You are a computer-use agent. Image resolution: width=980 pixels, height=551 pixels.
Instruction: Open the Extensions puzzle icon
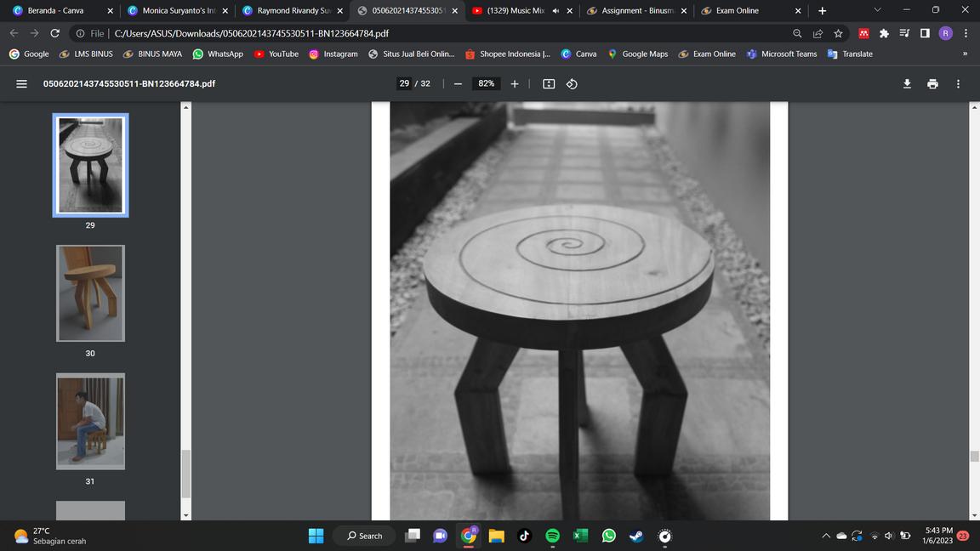(884, 33)
